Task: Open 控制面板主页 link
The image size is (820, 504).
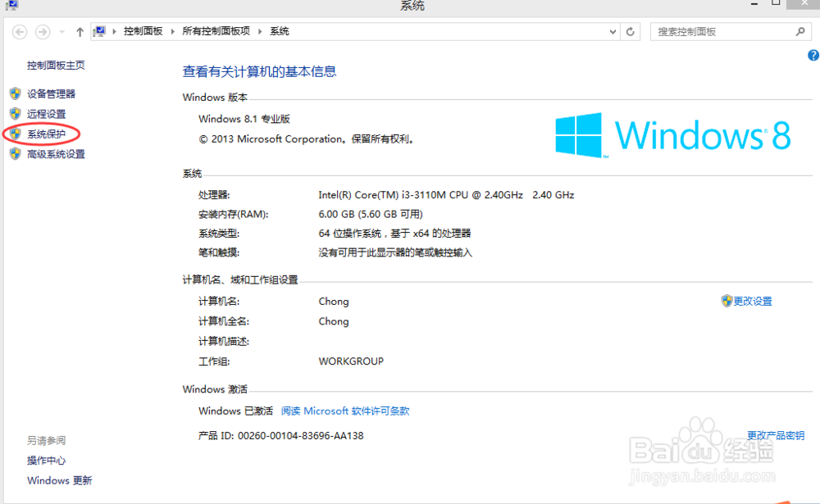Action: pos(56,66)
